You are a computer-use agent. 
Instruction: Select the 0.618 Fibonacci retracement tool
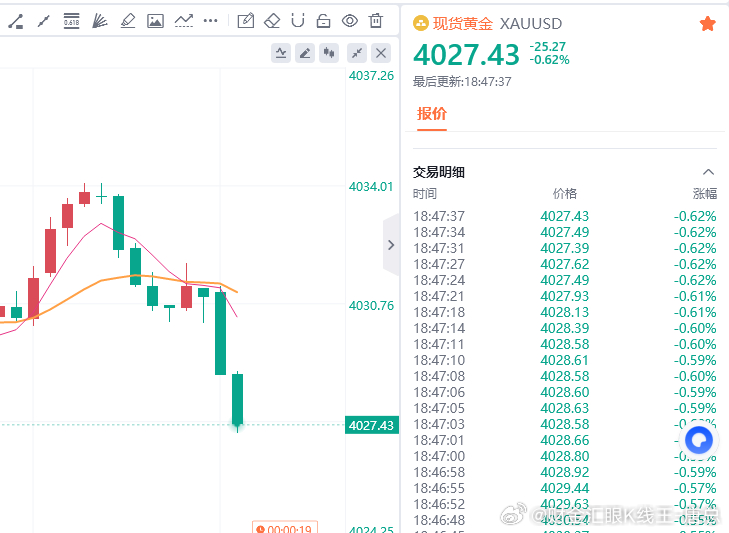click(71, 21)
